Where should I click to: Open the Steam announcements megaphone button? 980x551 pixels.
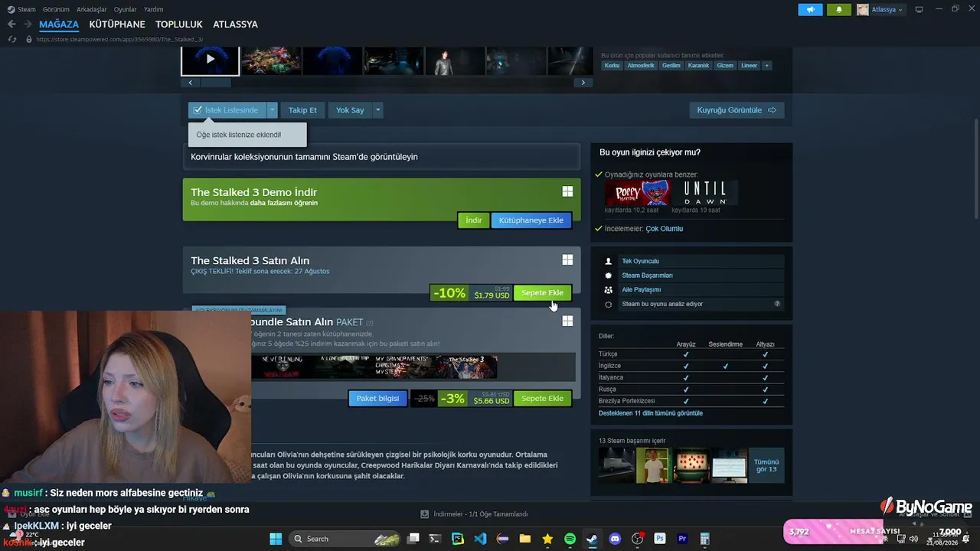point(810,9)
